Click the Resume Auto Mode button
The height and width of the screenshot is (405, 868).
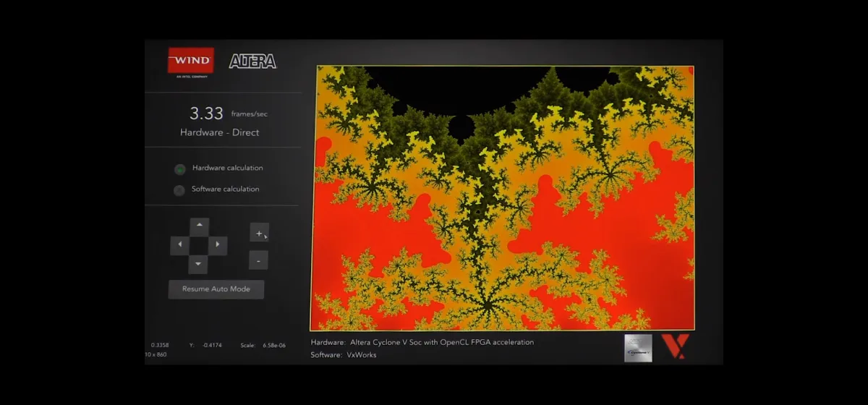point(216,289)
